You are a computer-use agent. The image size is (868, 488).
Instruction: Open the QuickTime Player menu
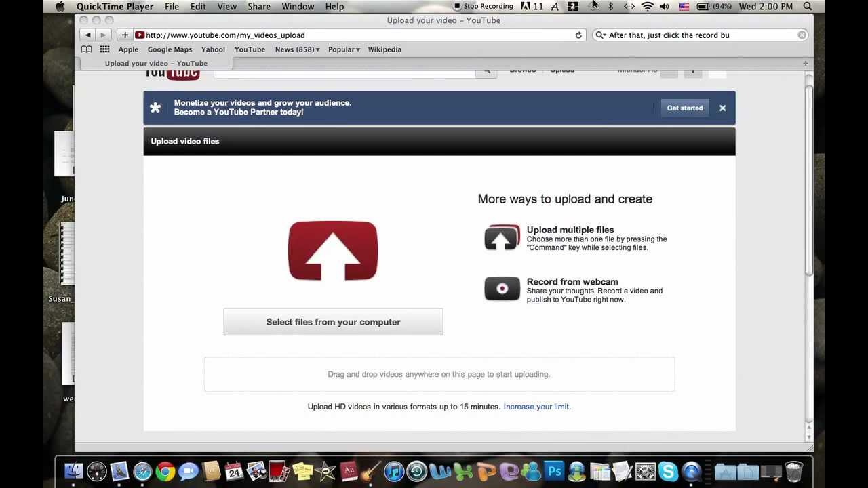coord(115,7)
